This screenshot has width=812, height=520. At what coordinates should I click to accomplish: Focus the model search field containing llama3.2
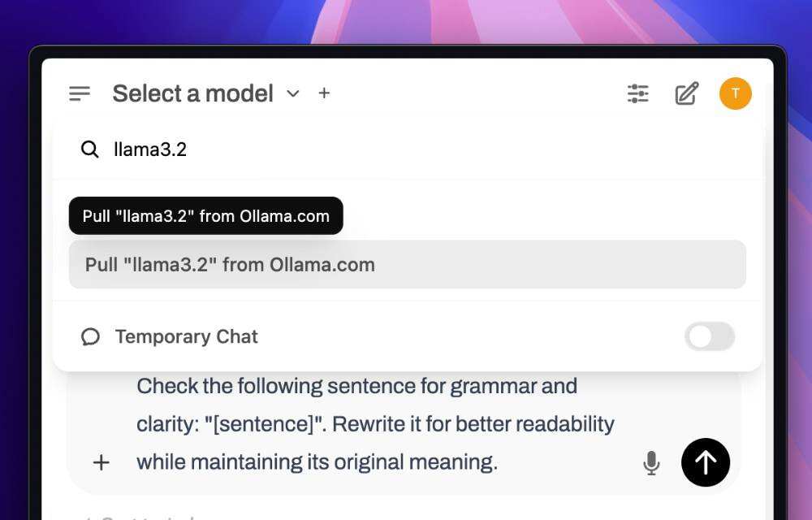pos(406,149)
